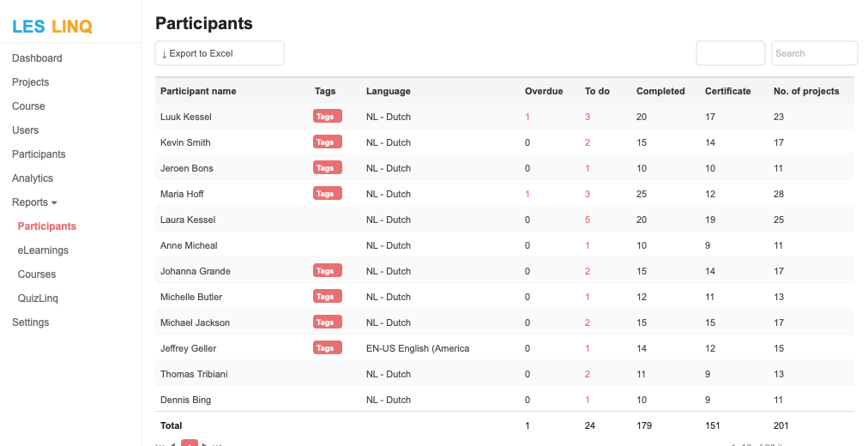Click Maria Hoff's No. of projects 28
The image size is (868, 446).
(x=779, y=194)
